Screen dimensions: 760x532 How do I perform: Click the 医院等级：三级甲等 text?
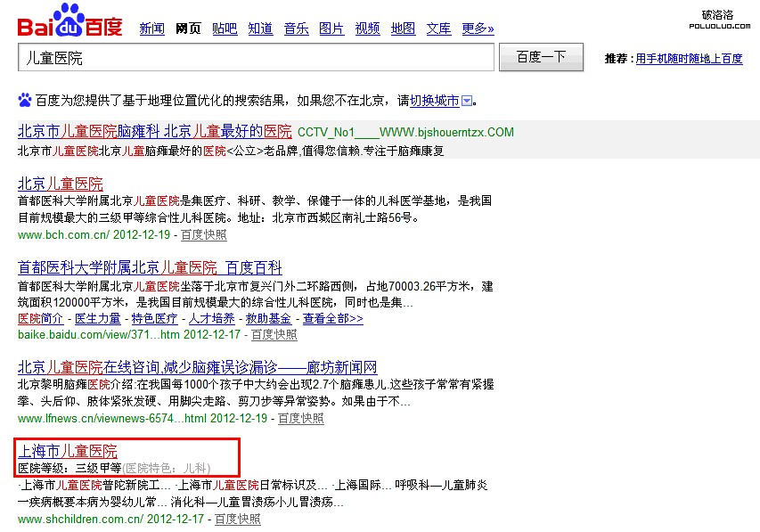coord(69,469)
